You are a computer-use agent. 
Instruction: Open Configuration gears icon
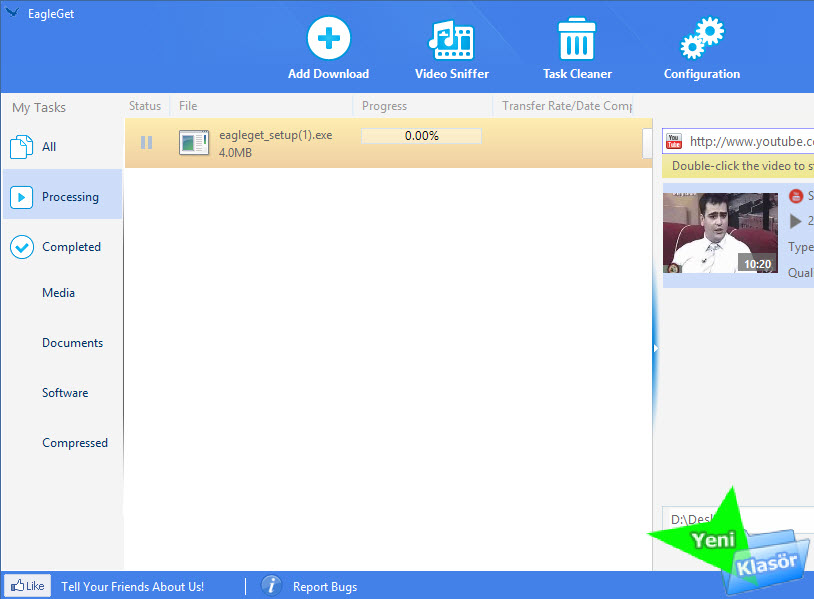pos(701,40)
